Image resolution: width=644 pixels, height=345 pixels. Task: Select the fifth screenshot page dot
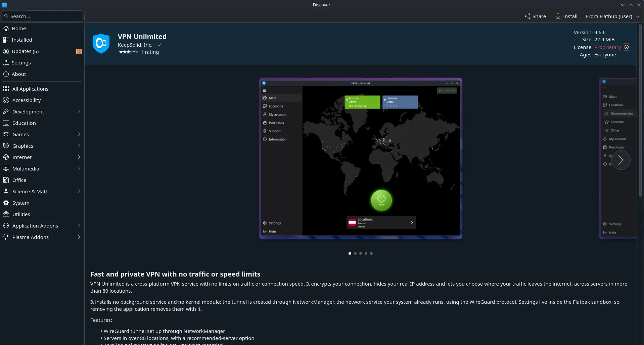pyautogui.click(x=371, y=253)
